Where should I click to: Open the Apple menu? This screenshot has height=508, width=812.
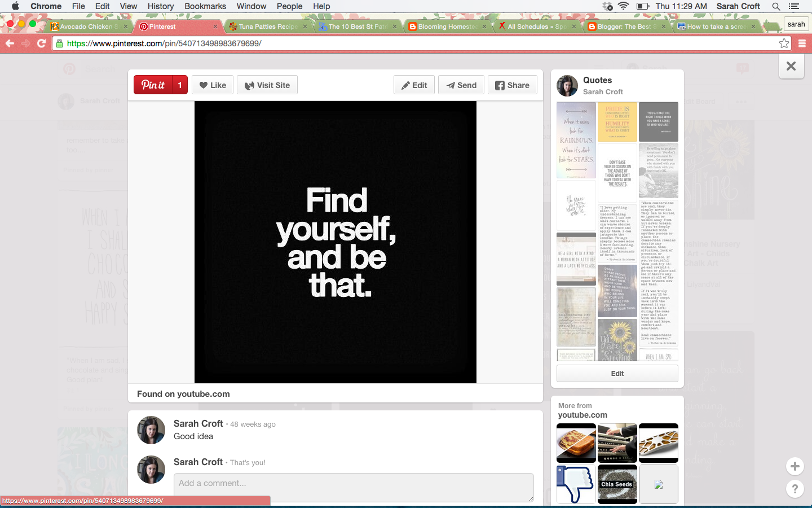[x=15, y=6]
